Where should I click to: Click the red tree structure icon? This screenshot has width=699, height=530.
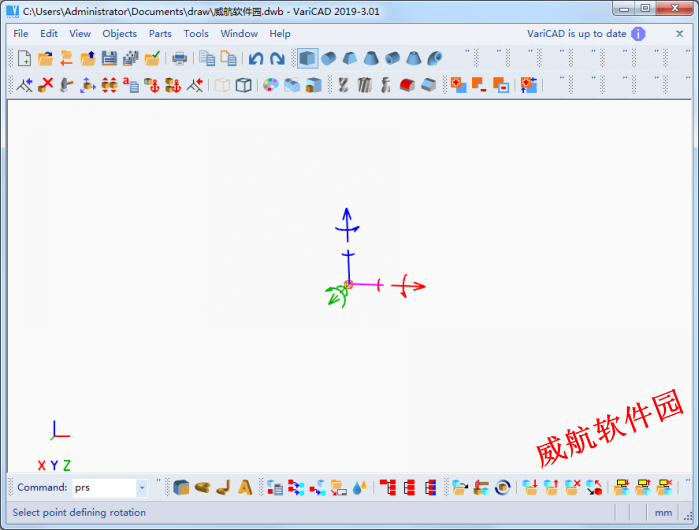point(387,487)
